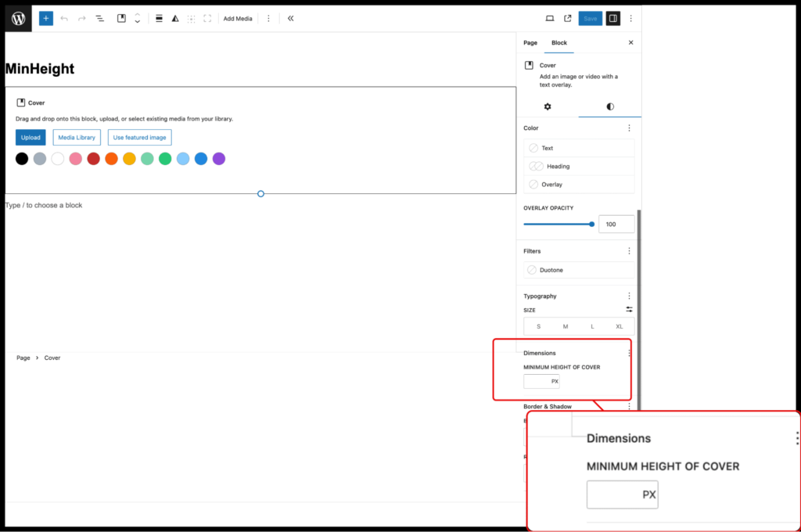Select the M font size option

click(565, 326)
